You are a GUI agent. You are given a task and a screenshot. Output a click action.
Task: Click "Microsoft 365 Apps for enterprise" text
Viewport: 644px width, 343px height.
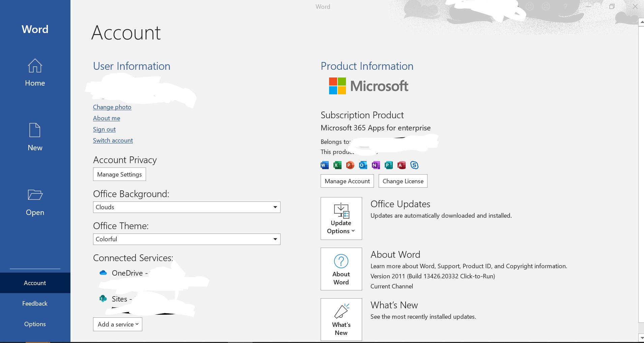(x=376, y=128)
